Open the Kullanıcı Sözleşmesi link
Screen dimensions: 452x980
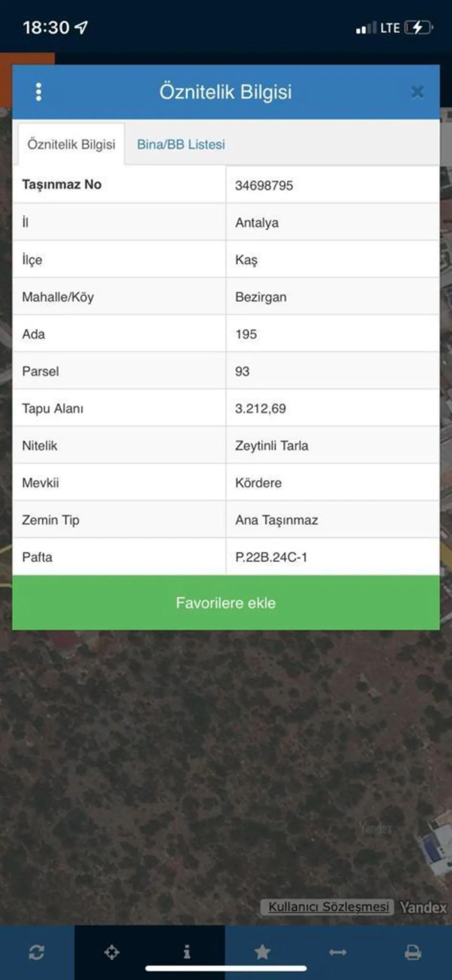tap(328, 907)
